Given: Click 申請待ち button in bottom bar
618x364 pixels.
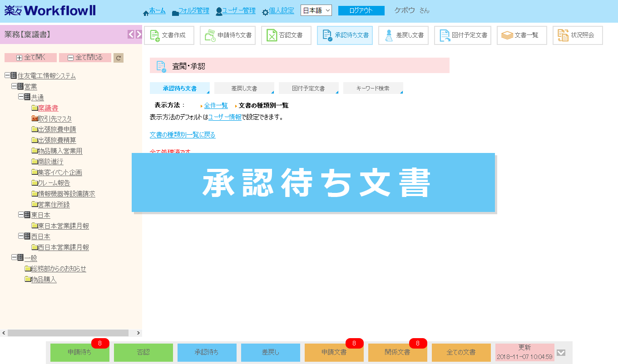Looking at the screenshot, I should 80,352.
